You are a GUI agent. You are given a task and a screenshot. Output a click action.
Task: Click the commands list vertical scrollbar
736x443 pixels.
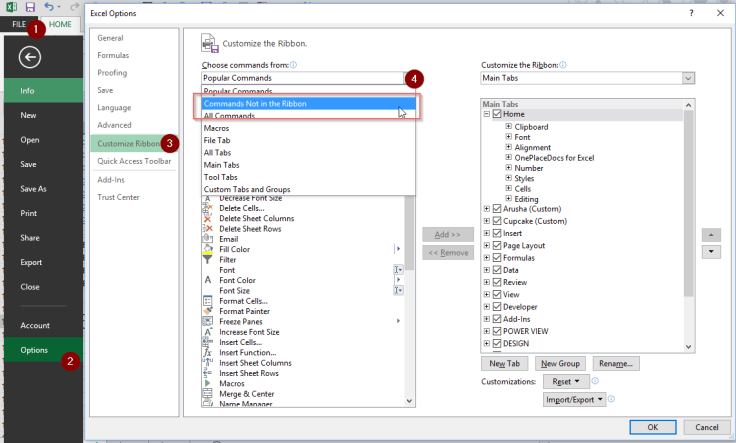[x=409, y=300]
